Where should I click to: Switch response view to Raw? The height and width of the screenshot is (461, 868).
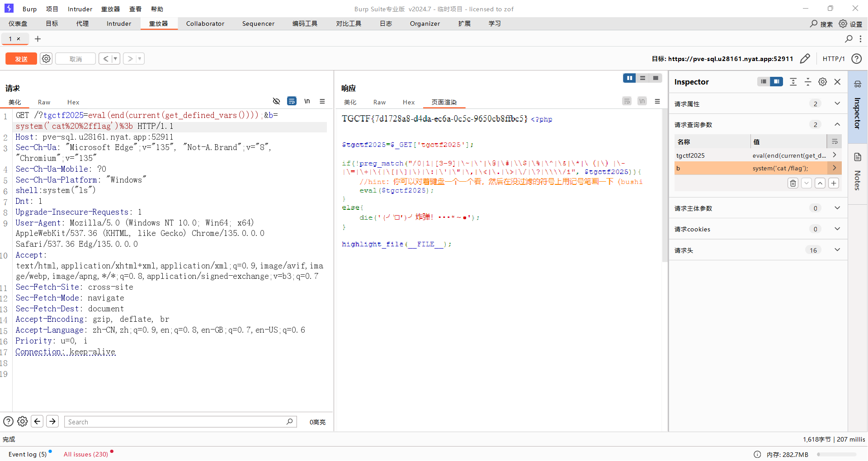pyautogui.click(x=379, y=102)
